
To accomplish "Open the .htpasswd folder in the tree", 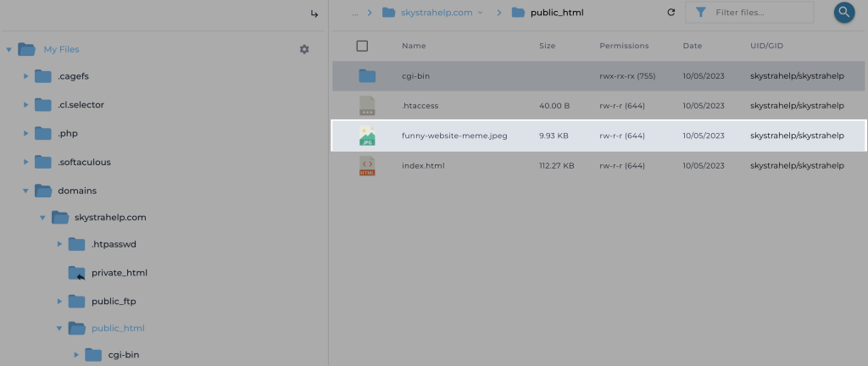I will tap(114, 244).
